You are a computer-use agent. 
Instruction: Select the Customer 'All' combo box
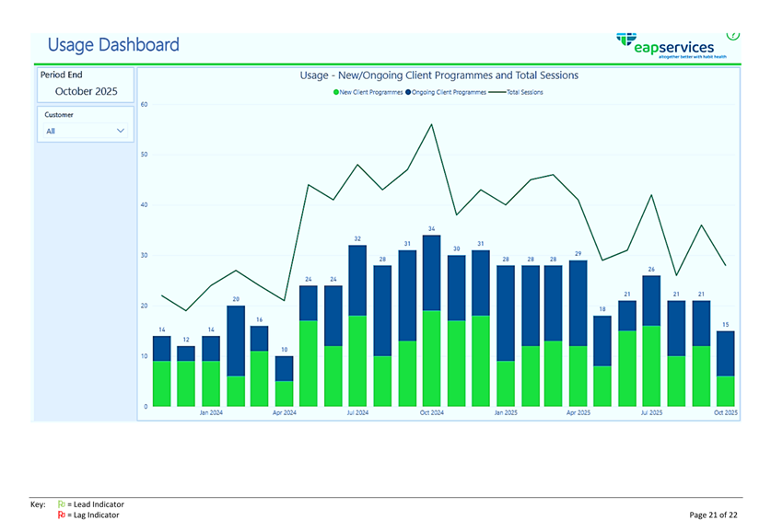[x=85, y=132]
